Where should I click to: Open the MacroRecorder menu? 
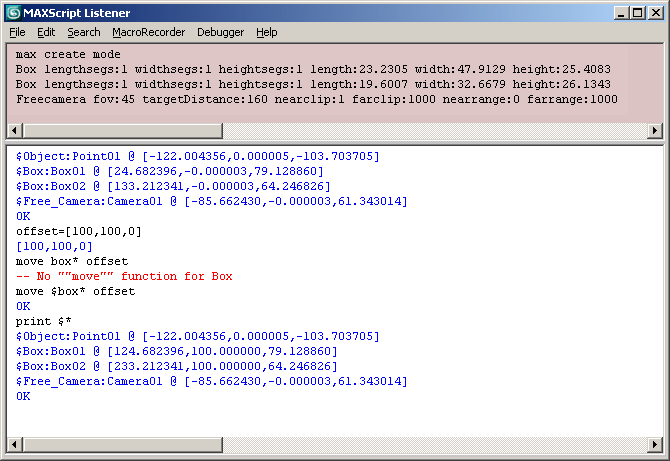click(x=149, y=32)
